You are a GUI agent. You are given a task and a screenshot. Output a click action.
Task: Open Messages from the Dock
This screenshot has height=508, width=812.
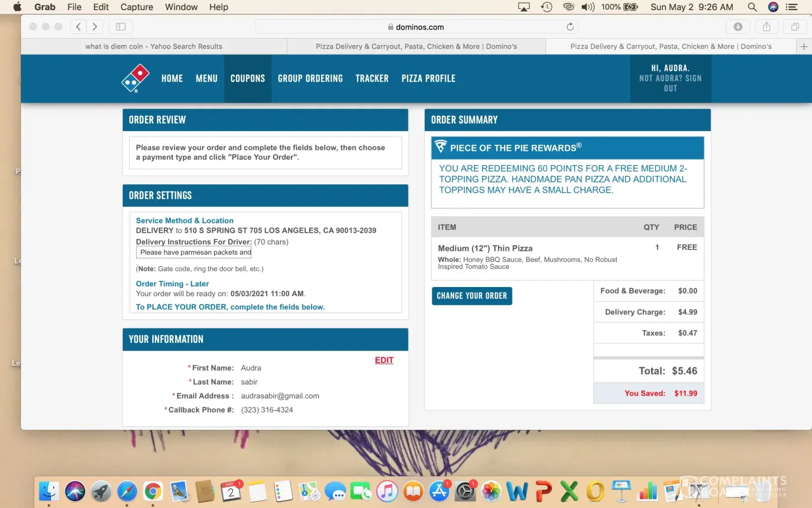[x=335, y=491]
